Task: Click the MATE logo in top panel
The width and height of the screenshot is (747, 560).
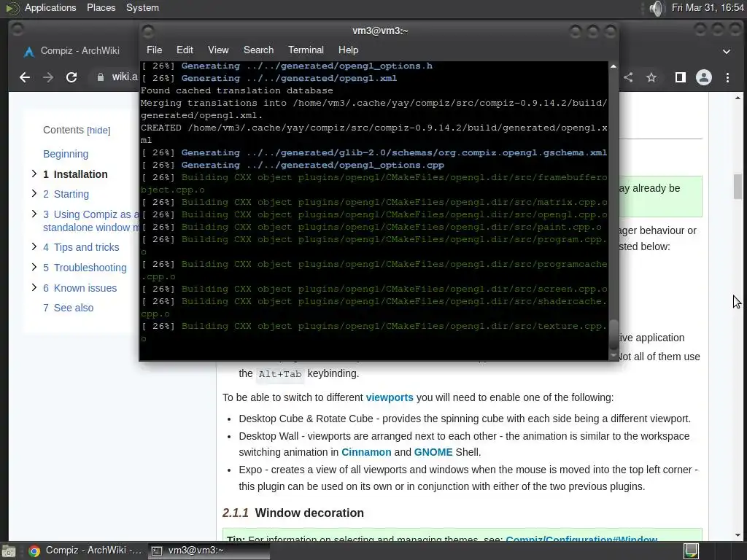Action: (x=12, y=8)
